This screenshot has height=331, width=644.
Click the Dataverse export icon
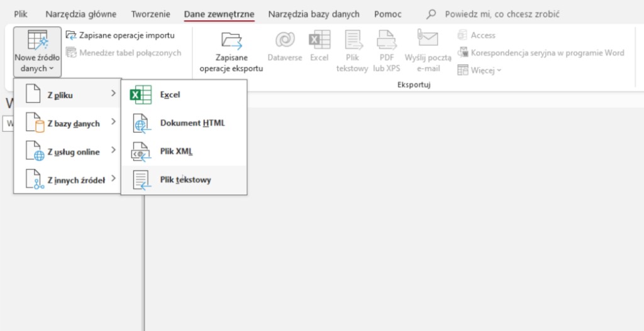(284, 41)
